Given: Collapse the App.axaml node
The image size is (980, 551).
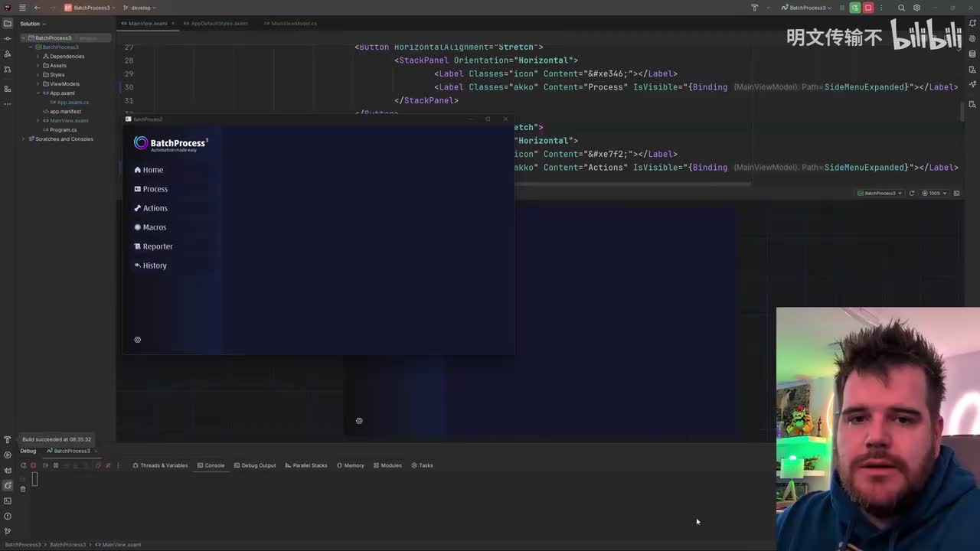Looking at the screenshot, I should coord(37,93).
